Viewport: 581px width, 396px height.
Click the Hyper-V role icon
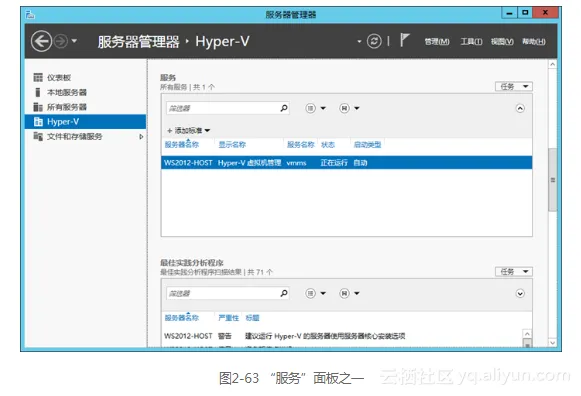[38, 122]
